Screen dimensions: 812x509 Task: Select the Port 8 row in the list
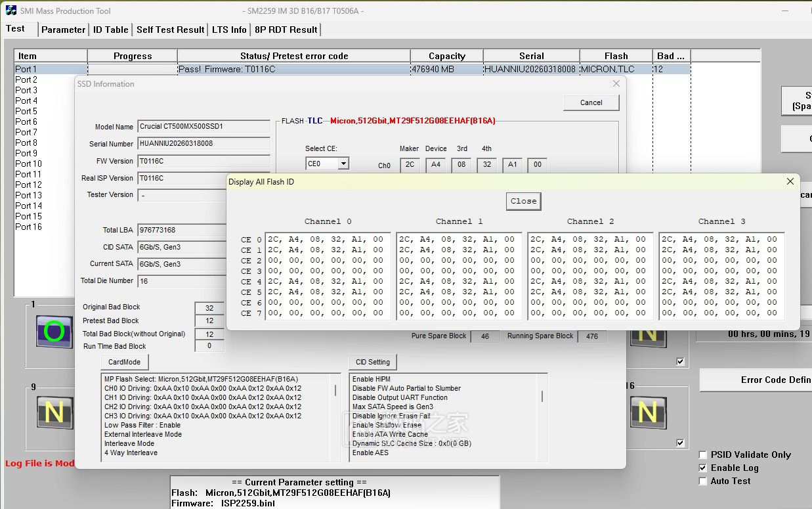pyautogui.click(x=26, y=143)
